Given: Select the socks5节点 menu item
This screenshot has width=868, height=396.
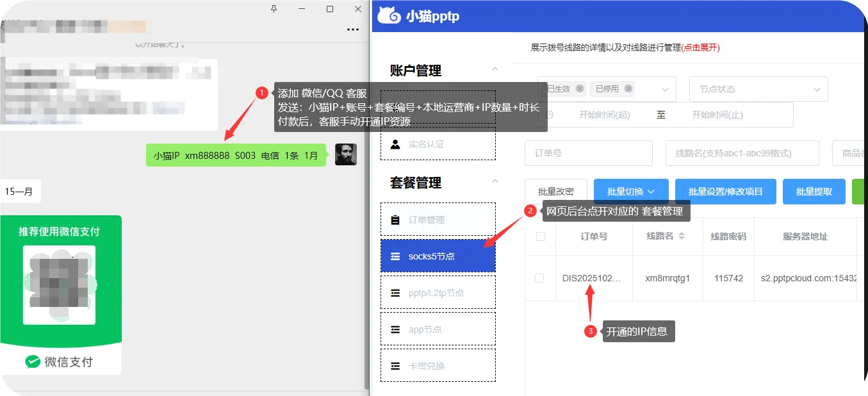Looking at the screenshot, I should [438, 256].
